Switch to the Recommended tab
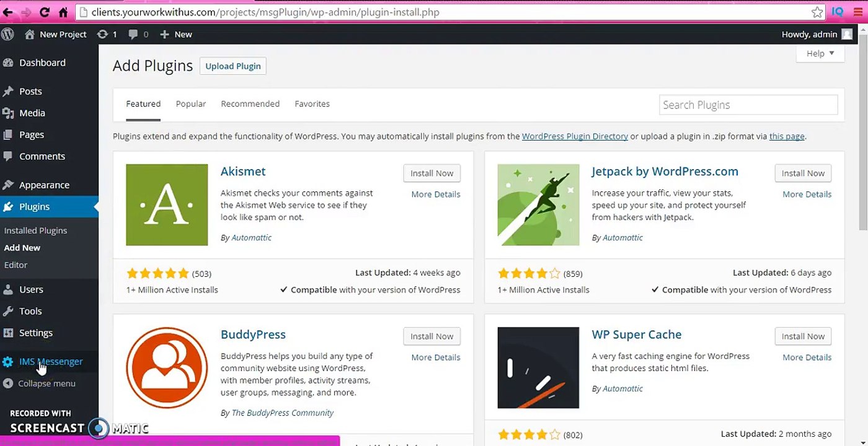868x446 pixels. click(250, 104)
